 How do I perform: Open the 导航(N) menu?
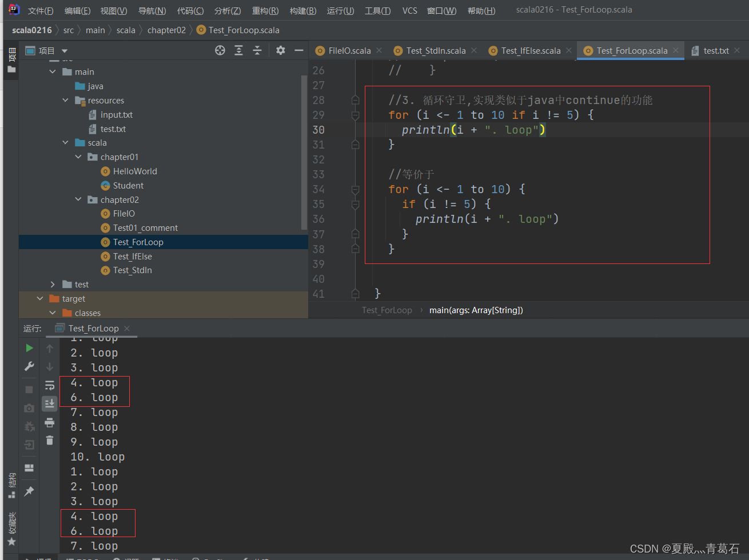pyautogui.click(x=152, y=11)
